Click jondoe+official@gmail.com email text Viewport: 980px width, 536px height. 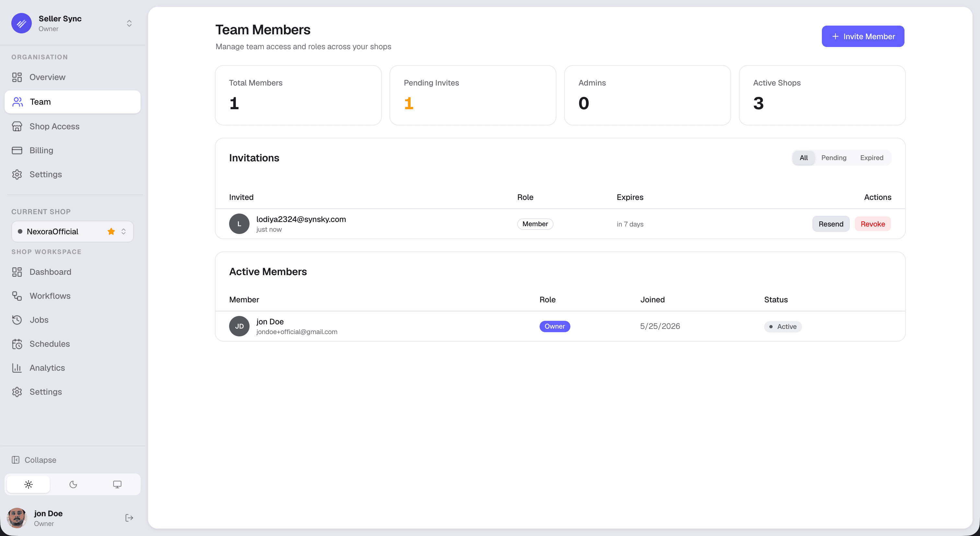tap(297, 332)
